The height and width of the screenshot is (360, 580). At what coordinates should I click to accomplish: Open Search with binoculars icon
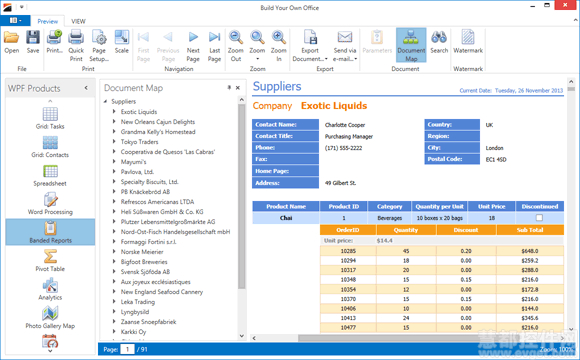click(x=439, y=37)
